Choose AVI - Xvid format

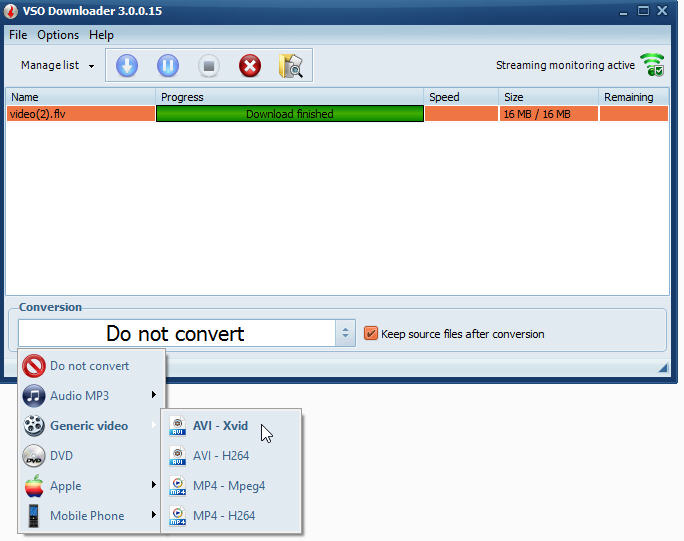(231, 426)
